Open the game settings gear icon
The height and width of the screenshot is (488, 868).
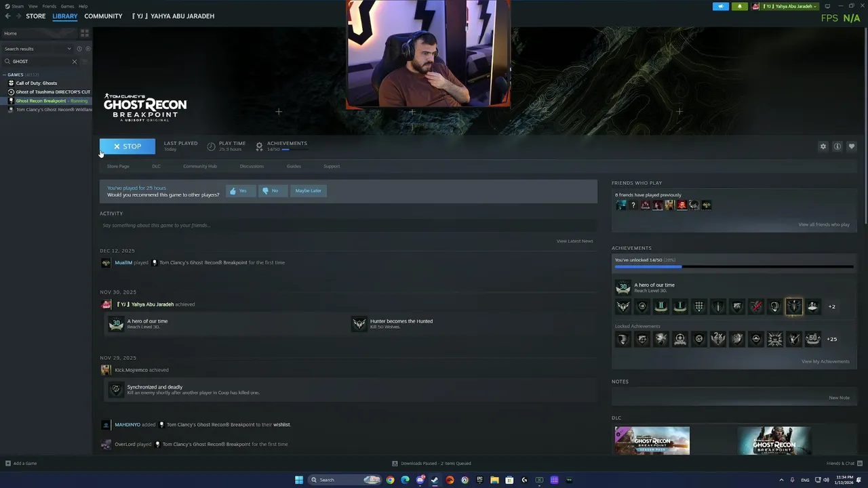click(823, 146)
